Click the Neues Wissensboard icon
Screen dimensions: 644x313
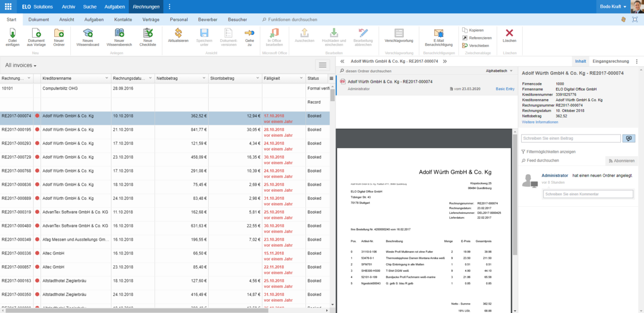point(88,33)
